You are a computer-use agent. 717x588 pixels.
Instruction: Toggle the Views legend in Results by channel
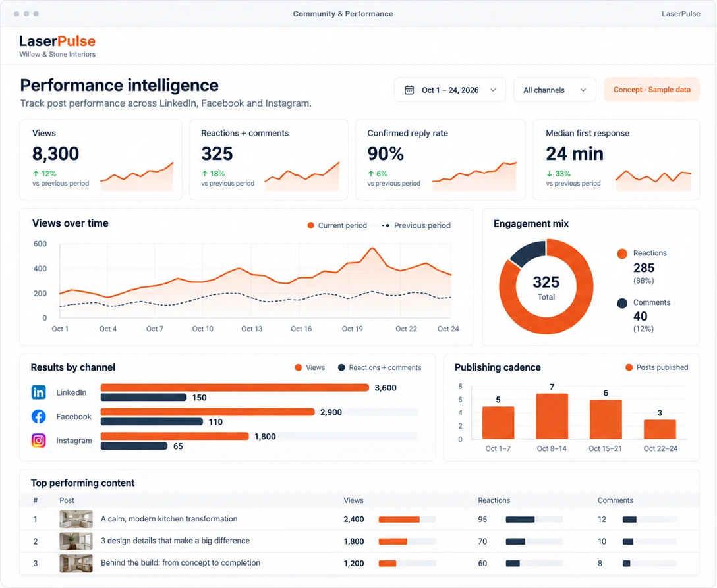[x=310, y=367]
